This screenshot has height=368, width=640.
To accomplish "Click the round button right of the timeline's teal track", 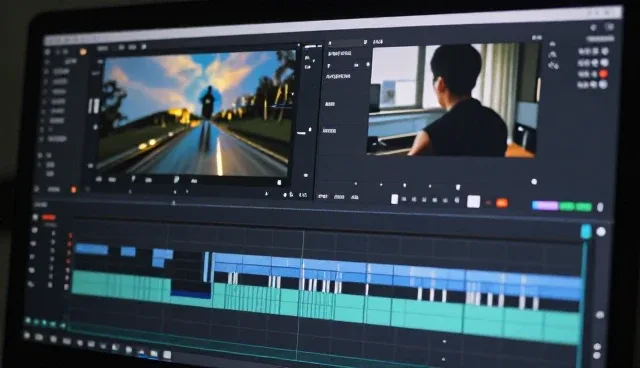I will (x=600, y=315).
